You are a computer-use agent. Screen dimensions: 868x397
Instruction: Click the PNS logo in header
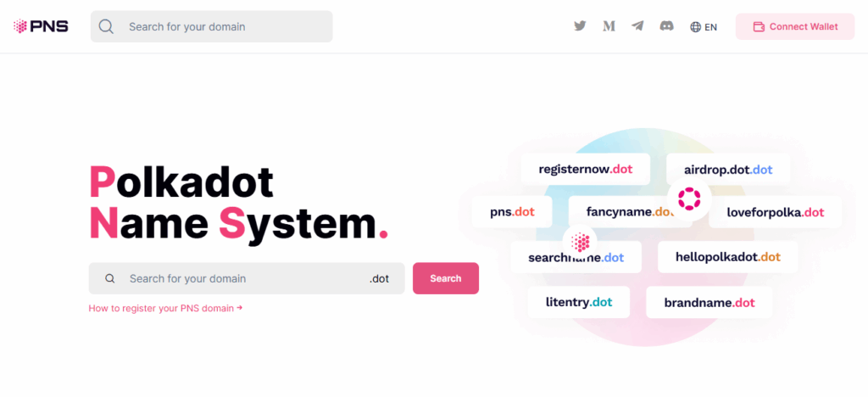coord(41,26)
